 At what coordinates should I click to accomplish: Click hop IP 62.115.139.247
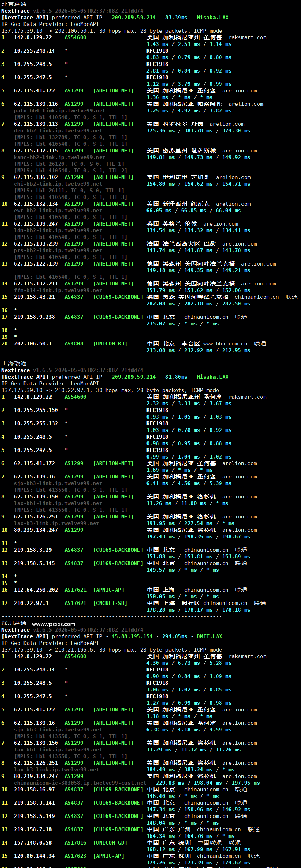(36, 224)
